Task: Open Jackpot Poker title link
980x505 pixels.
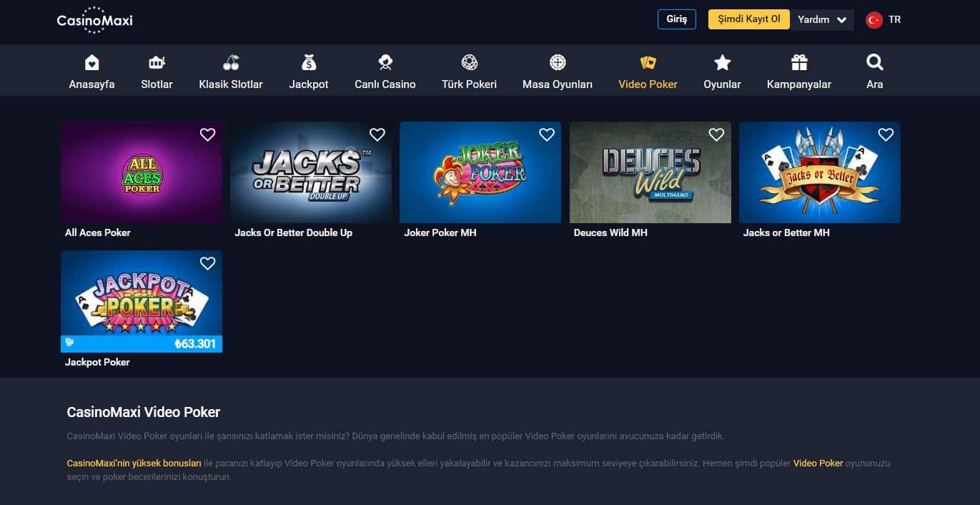Action: pos(97,362)
